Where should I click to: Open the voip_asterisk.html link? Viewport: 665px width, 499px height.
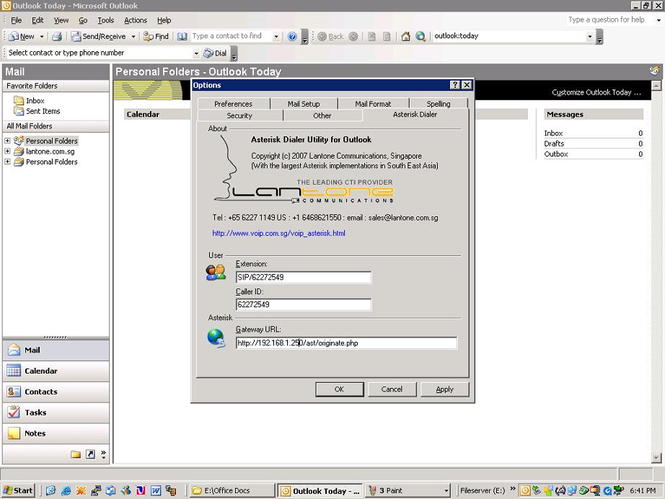(x=279, y=233)
